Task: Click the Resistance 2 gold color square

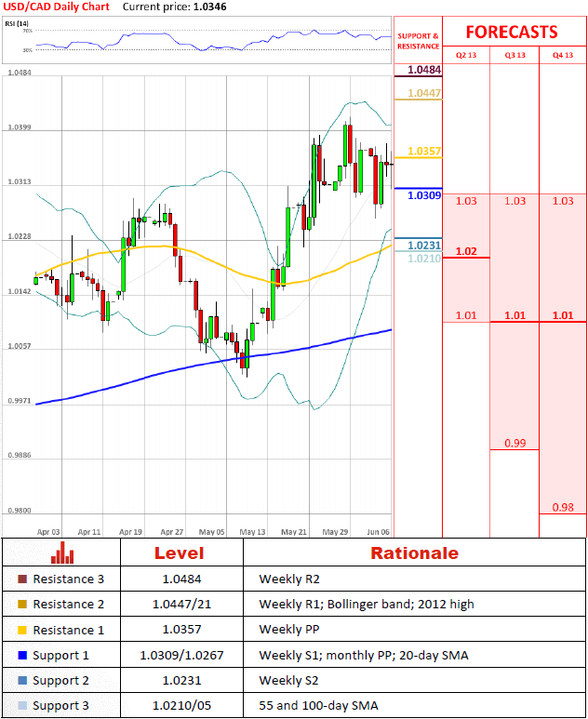Action: click(22, 605)
